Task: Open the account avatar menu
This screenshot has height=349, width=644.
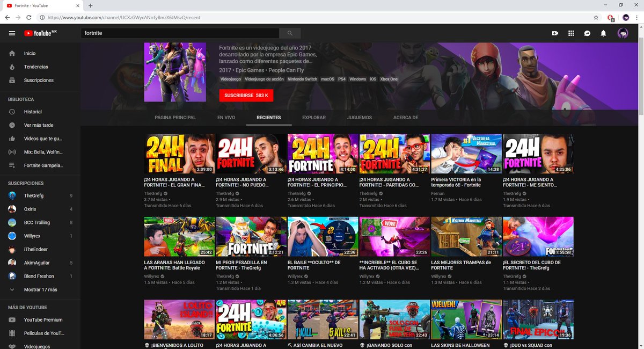Action: tap(623, 33)
